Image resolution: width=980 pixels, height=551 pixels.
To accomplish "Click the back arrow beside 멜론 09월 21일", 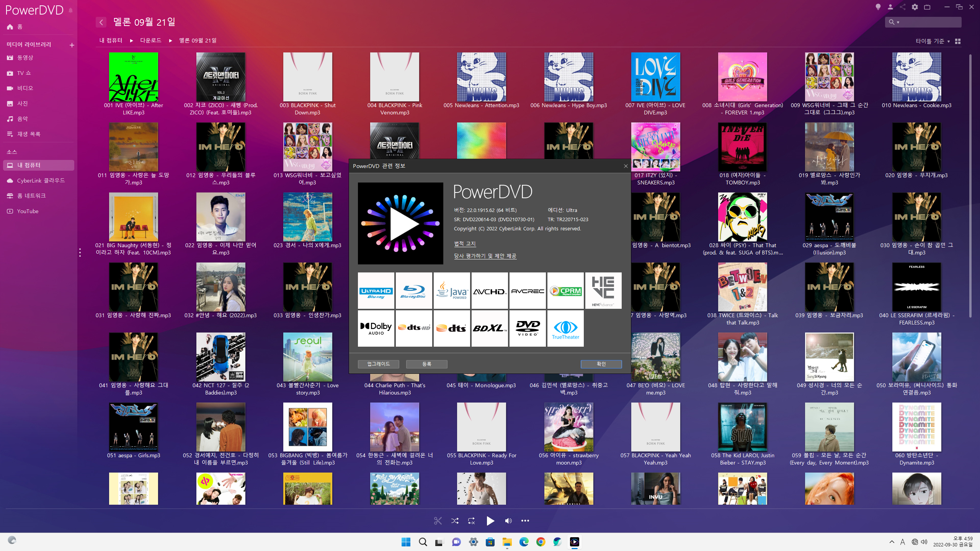I will click(x=101, y=22).
